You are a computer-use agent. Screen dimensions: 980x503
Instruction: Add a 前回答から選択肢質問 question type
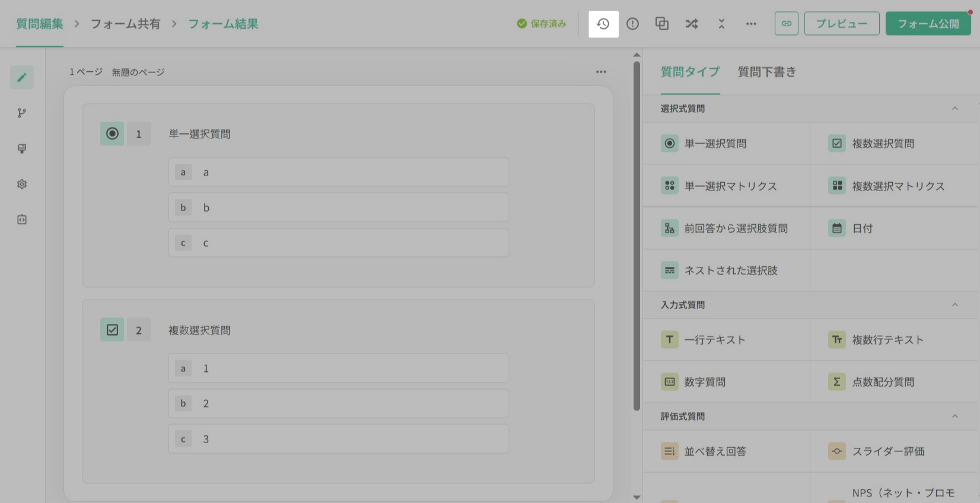coord(726,228)
